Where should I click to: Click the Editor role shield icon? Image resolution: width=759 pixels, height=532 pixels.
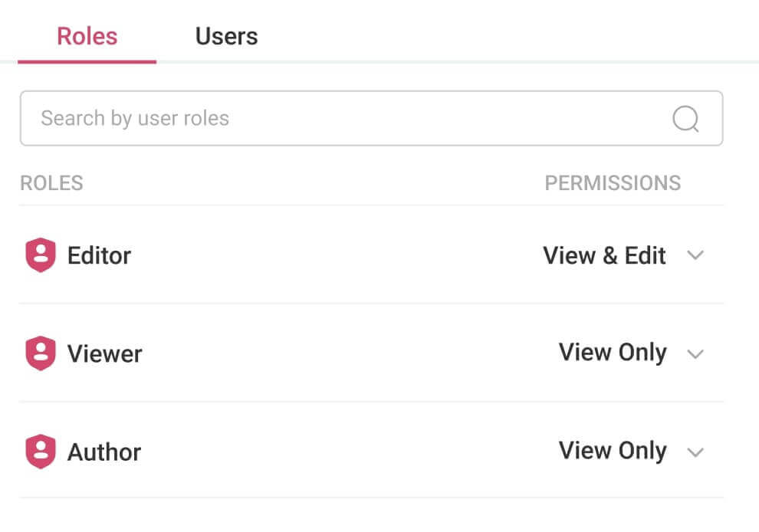coord(41,255)
